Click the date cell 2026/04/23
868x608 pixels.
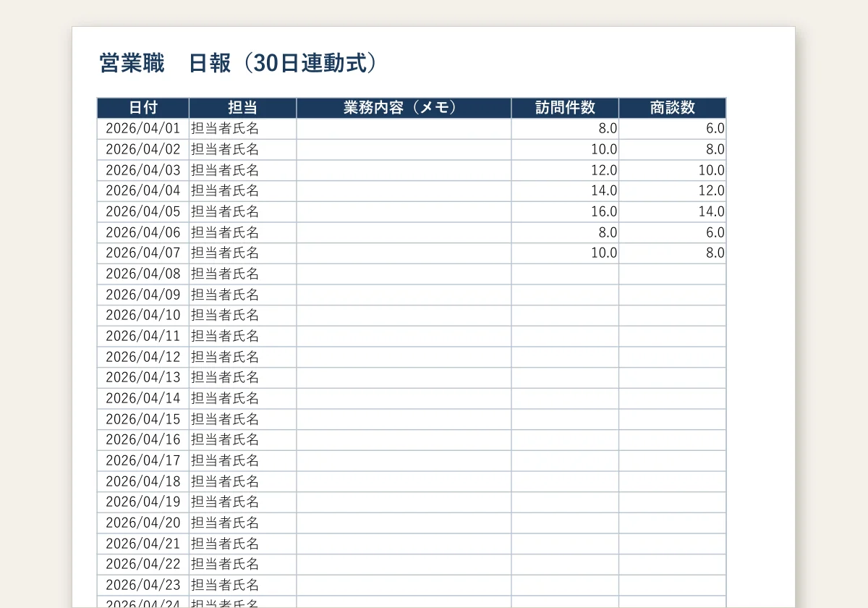(x=143, y=585)
